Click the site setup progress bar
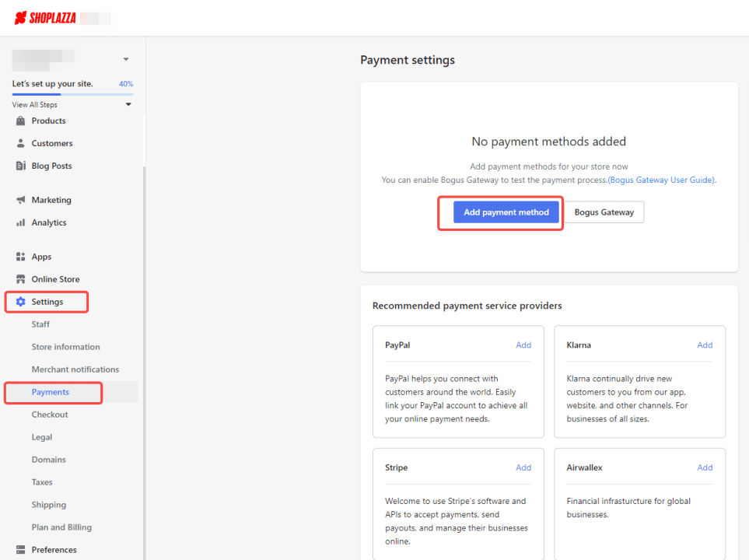This screenshot has height=560, width=749. (x=72, y=95)
